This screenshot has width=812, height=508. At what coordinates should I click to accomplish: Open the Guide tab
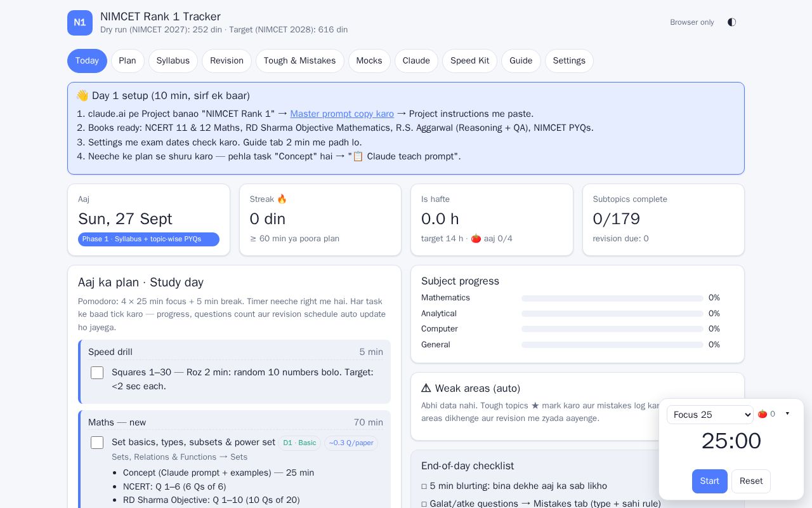pyautogui.click(x=521, y=61)
